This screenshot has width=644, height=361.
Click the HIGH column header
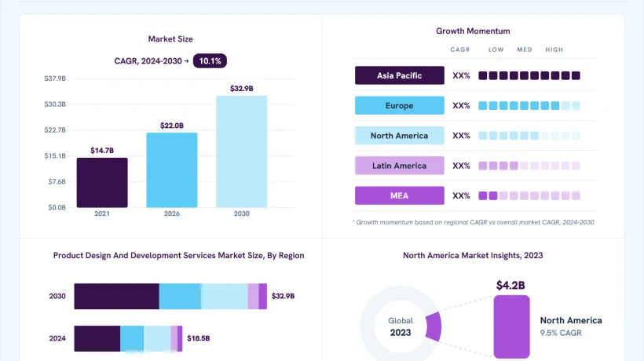tap(554, 49)
